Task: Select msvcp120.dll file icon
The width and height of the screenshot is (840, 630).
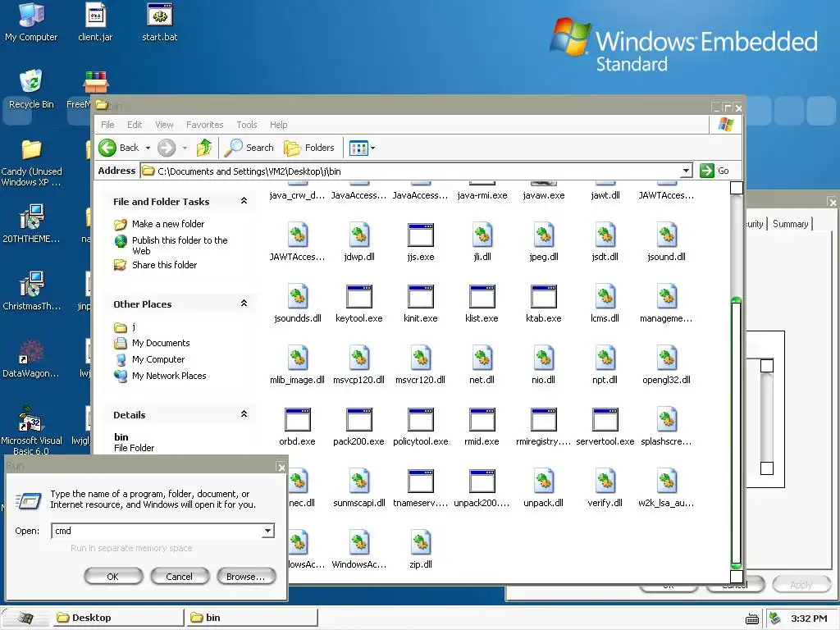Action: click(x=359, y=358)
